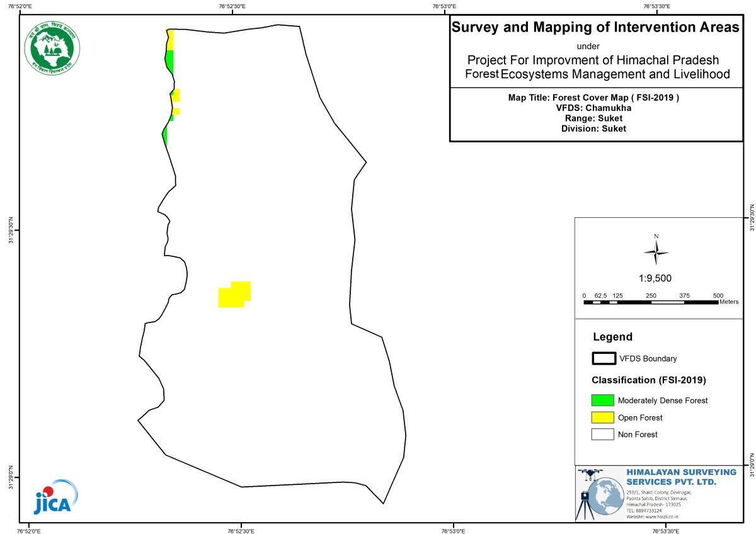
Task: Click the VFDS Boundary legend symbol
Action: point(604,358)
